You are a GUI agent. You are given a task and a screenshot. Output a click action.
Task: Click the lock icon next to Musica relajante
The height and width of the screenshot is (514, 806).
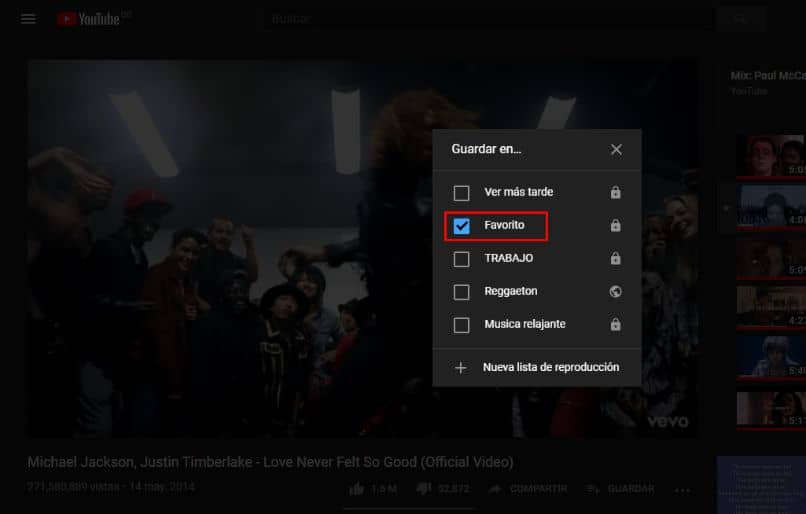[x=615, y=324]
